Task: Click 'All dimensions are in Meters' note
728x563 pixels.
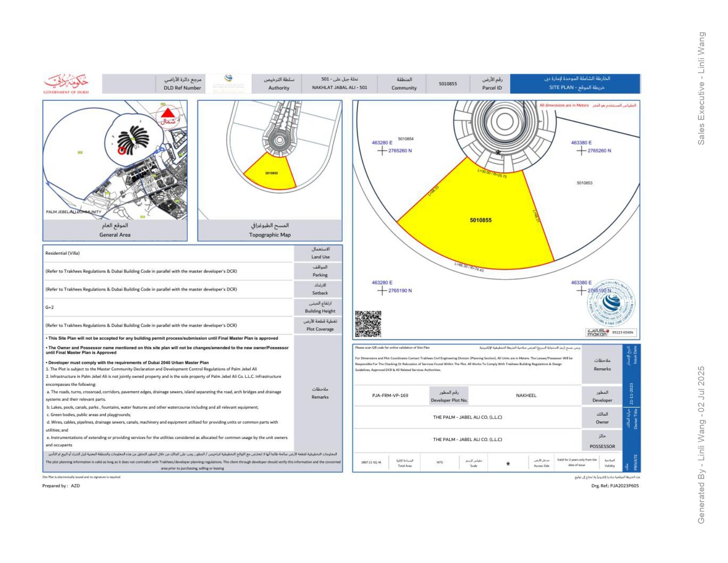Action: click(564, 106)
